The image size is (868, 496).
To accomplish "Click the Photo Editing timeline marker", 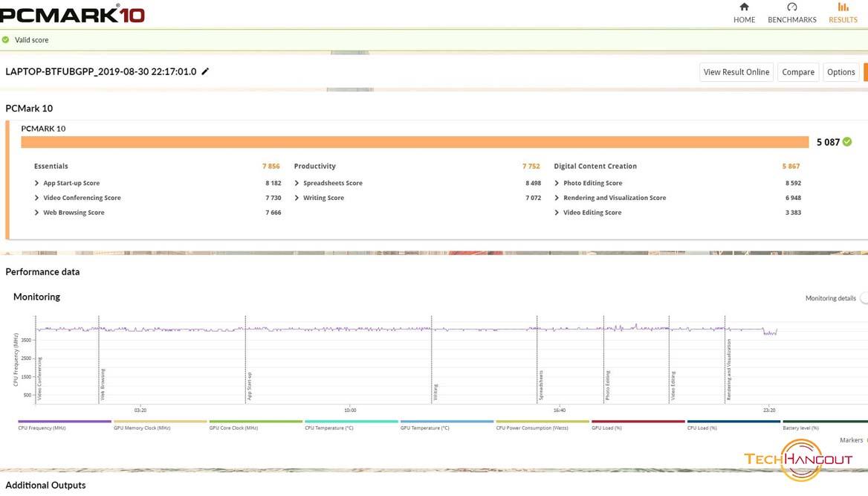I will pos(607,385).
